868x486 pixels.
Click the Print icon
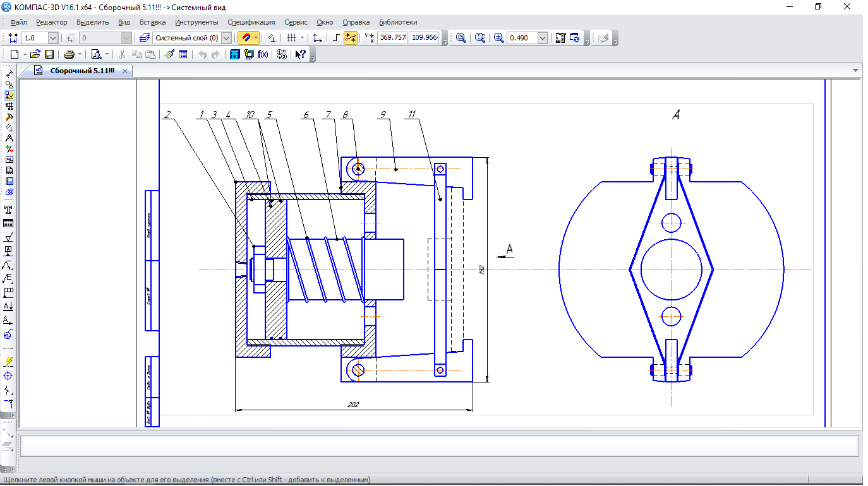(69, 55)
